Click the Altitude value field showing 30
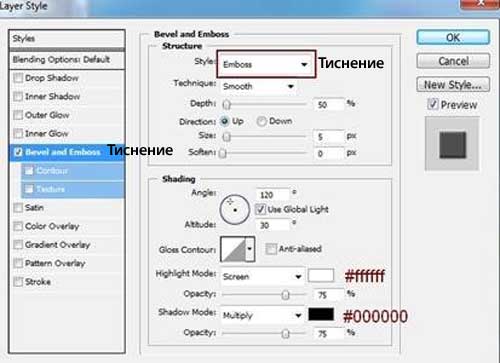Screen dimensions: 500x363 coord(273,225)
